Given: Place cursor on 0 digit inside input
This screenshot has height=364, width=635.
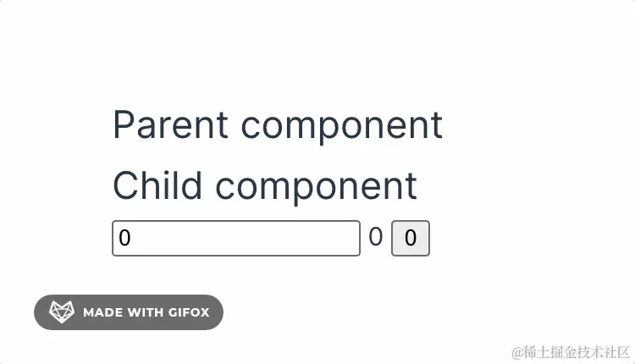Looking at the screenshot, I should (124, 238).
